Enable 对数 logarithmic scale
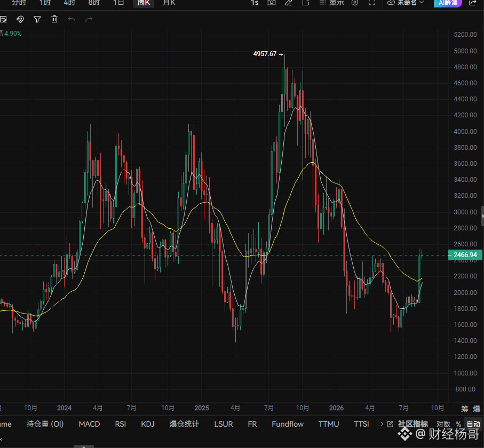This screenshot has width=484, height=448. click(x=443, y=424)
